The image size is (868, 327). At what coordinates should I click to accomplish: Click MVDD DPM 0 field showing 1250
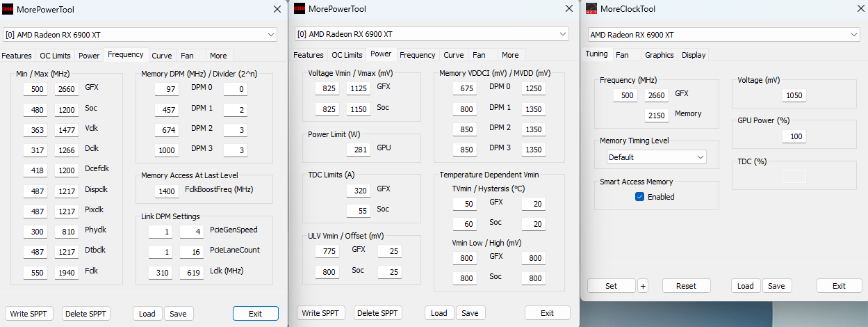534,88
